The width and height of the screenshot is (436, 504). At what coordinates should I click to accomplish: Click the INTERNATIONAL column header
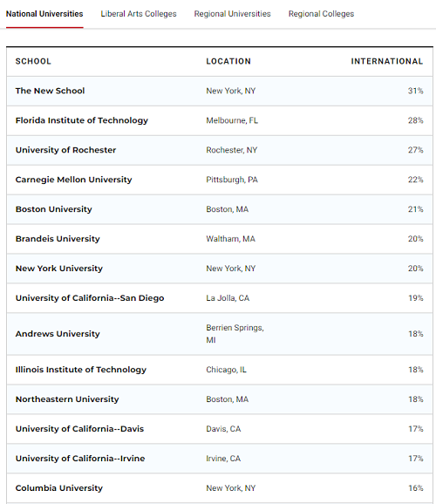click(x=387, y=61)
